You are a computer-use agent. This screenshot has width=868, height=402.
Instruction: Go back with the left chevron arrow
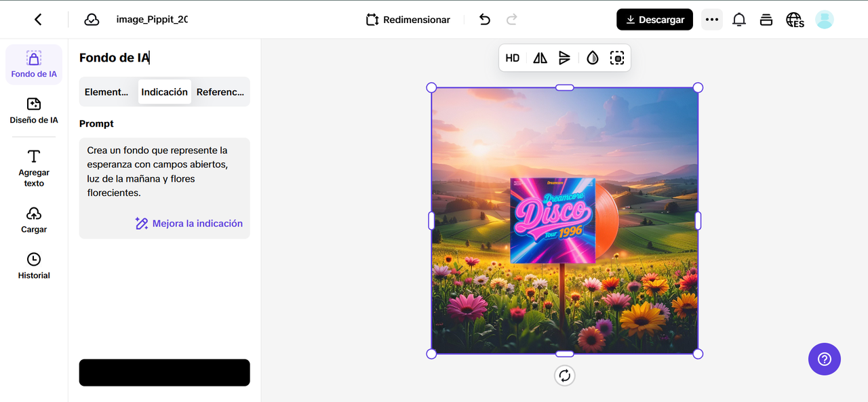(38, 20)
